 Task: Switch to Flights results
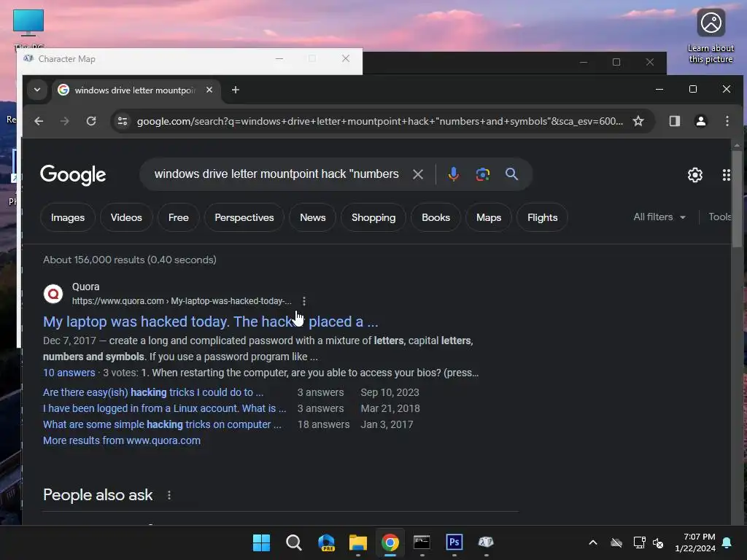pyautogui.click(x=542, y=217)
